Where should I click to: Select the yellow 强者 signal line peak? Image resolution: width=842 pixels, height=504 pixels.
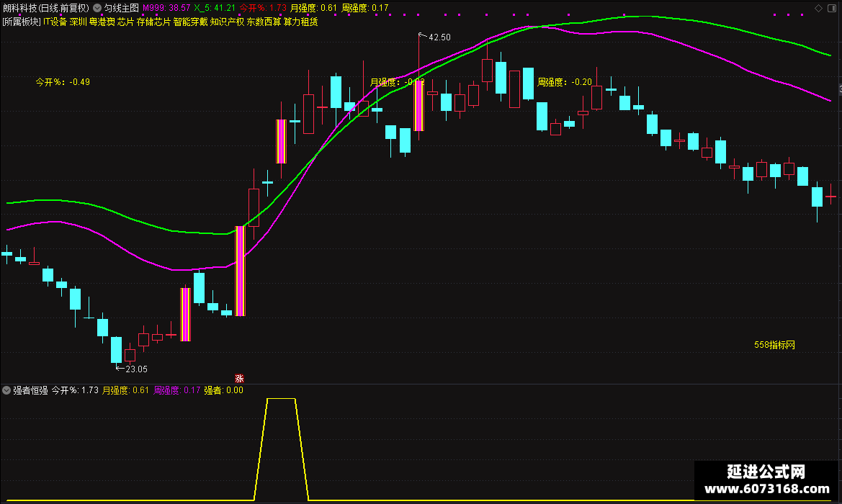tap(281, 399)
